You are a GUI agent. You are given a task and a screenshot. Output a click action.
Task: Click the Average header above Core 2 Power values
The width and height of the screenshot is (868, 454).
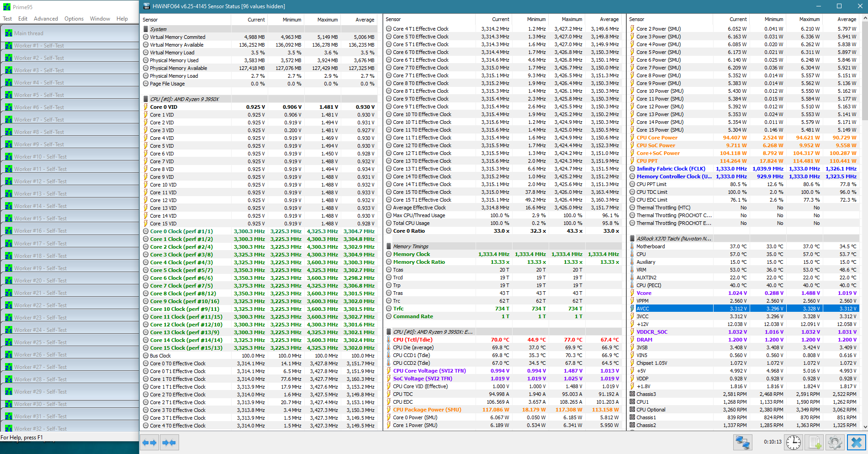[840, 19]
